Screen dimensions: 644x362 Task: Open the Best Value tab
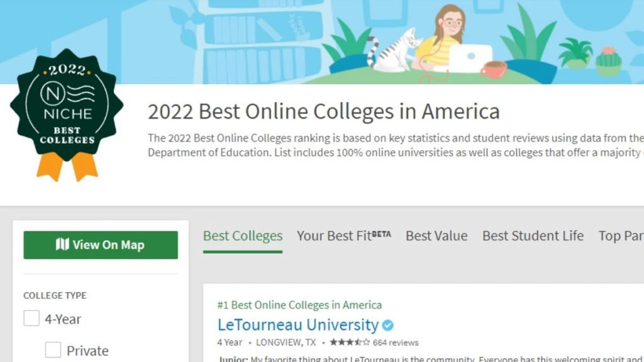click(x=436, y=236)
